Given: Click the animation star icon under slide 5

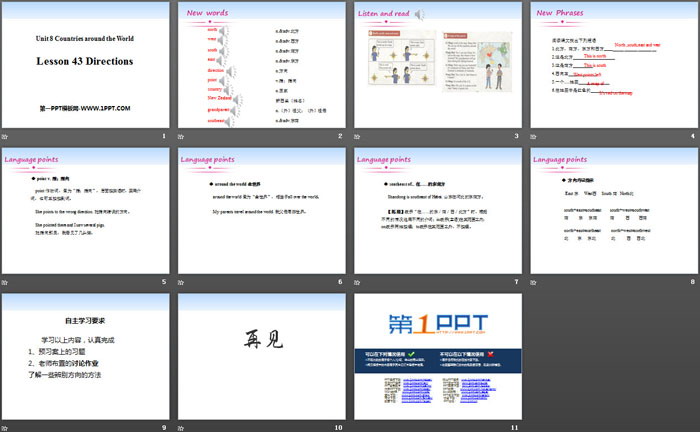Looking at the screenshot, I should tap(5, 282).
